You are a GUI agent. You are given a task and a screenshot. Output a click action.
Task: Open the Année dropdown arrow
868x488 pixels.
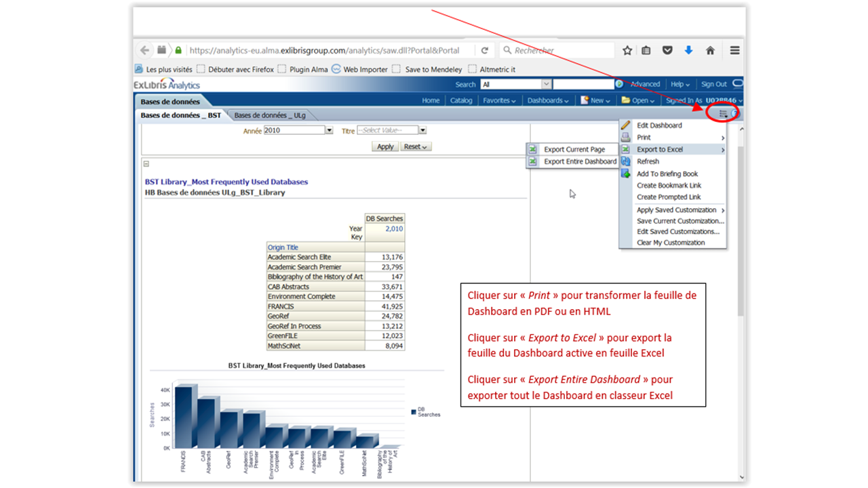click(330, 130)
